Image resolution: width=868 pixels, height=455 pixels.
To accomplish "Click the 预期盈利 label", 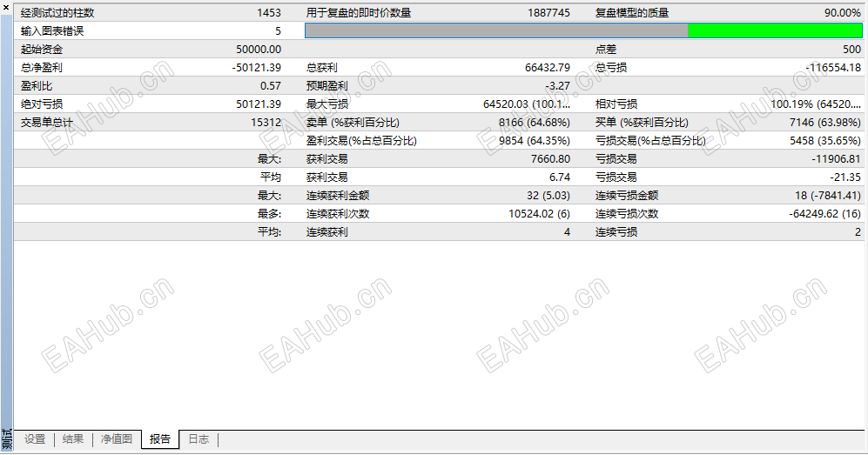I will coord(327,85).
